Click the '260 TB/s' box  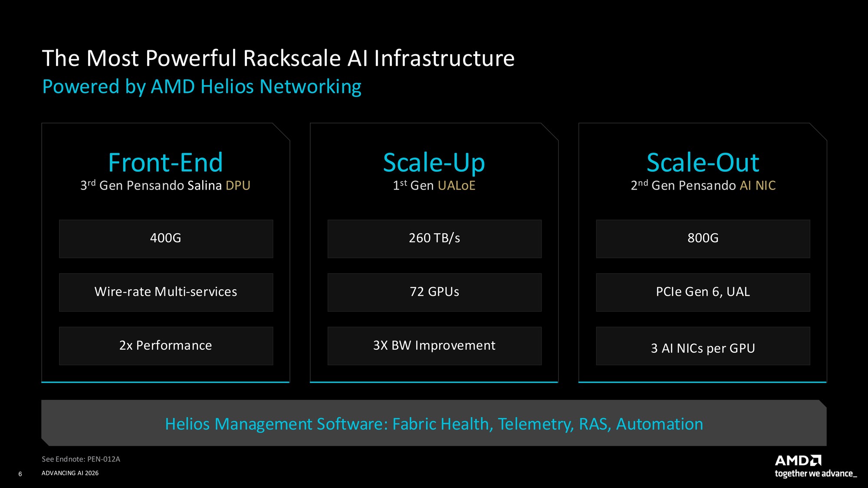click(x=434, y=239)
